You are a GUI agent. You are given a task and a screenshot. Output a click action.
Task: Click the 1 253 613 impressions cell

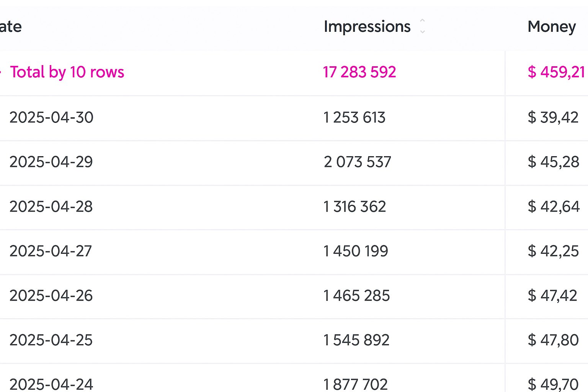(354, 117)
